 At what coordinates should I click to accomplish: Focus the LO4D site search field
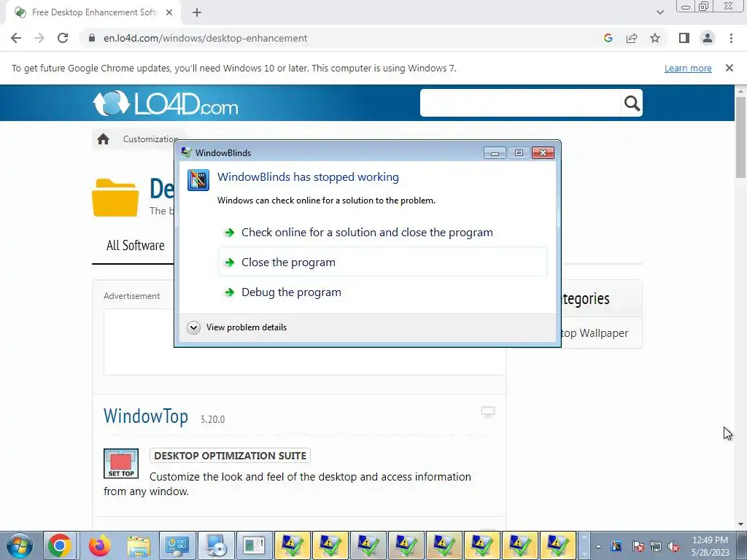pyautogui.click(x=521, y=103)
